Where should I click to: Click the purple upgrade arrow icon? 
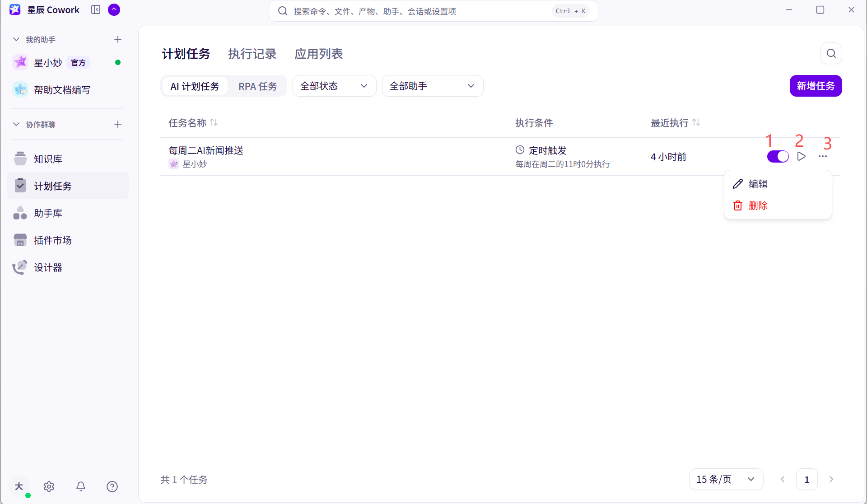(x=114, y=10)
